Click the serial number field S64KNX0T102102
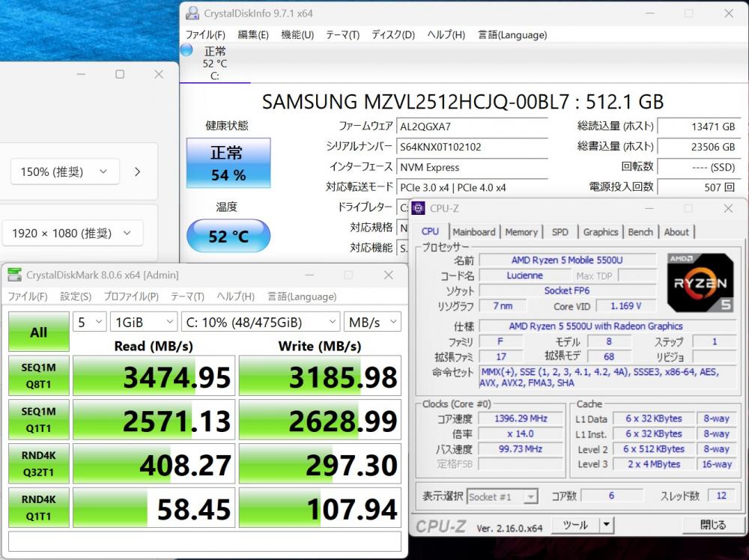The width and height of the screenshot is (749, 560). click(472, 147)
